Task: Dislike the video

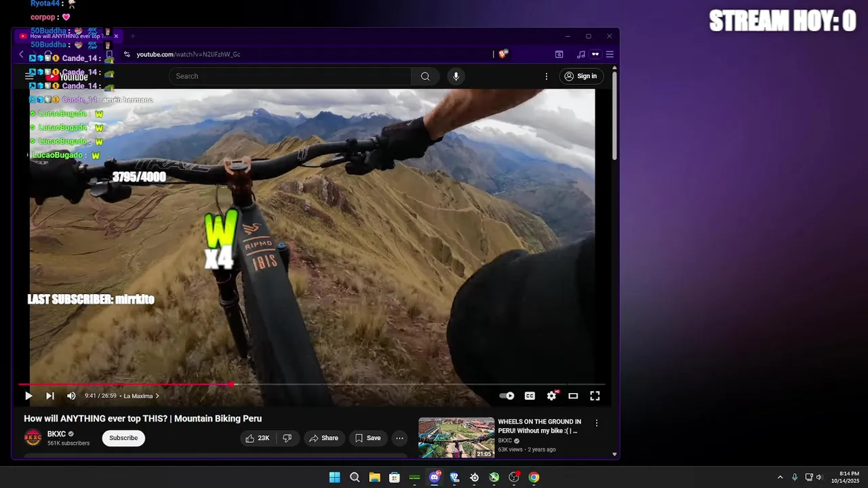Action: pyautogui.click(x=287, y=439)
